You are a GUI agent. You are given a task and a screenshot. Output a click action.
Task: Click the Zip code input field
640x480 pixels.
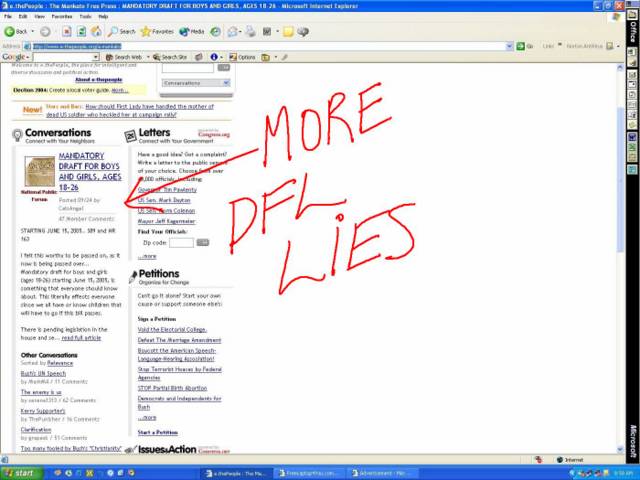181,243
